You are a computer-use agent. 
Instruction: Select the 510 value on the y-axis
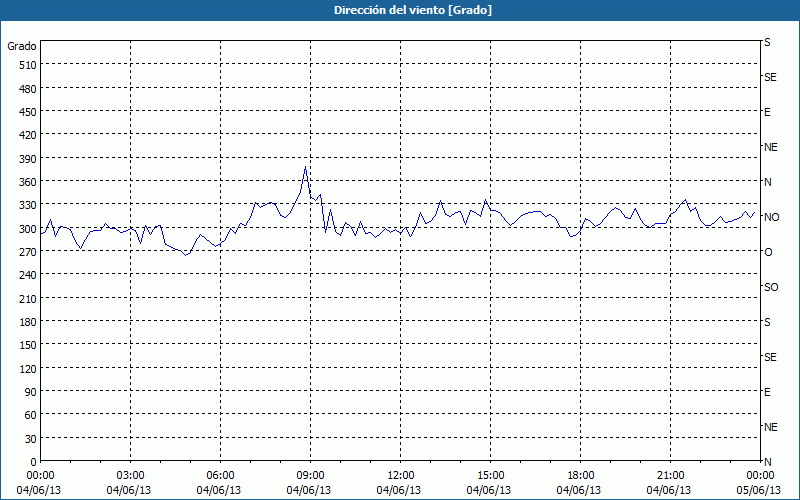click(26, 66)
